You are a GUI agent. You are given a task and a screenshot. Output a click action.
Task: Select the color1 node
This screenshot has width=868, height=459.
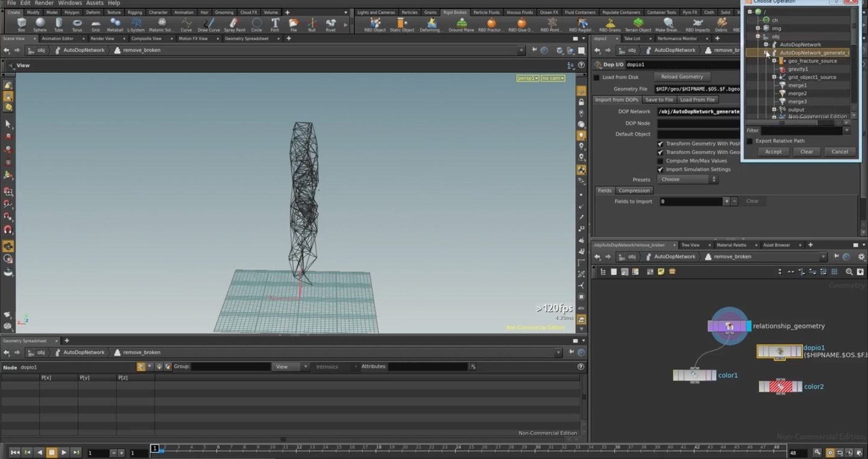(694, 375)
